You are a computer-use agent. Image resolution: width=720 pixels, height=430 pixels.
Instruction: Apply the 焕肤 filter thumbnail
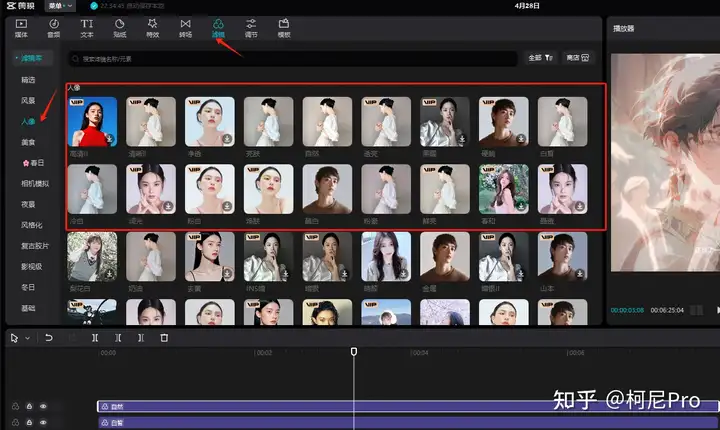point(269,189)
